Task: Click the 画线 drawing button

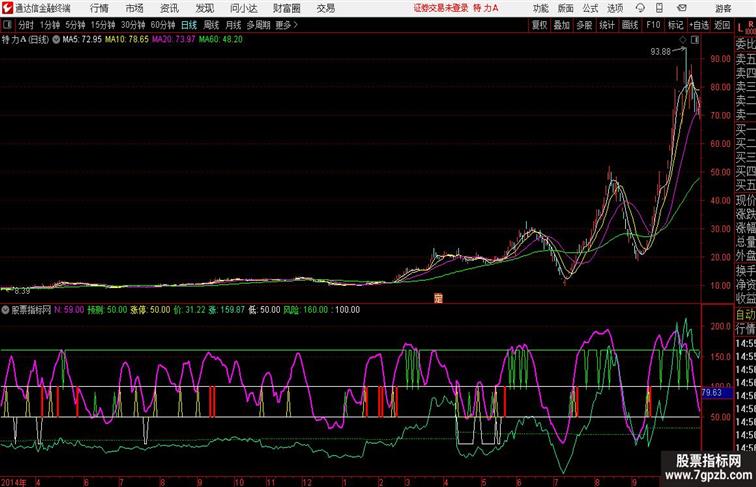Action: click(x=630, y=25)
